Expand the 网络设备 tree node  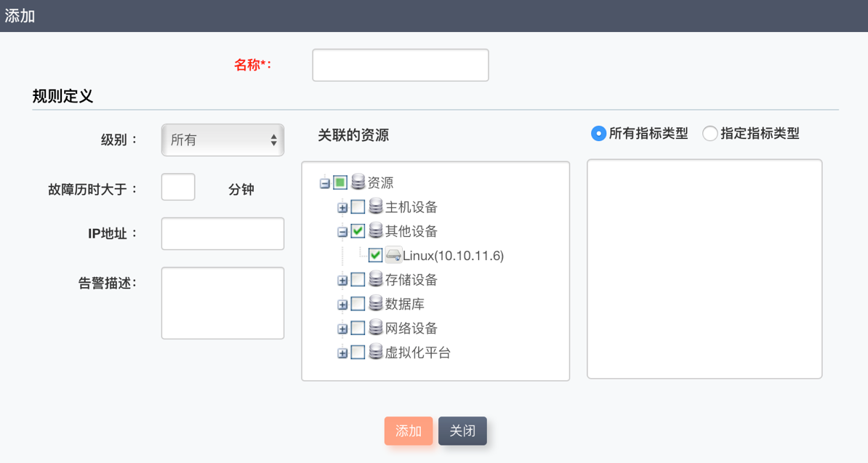342,329
